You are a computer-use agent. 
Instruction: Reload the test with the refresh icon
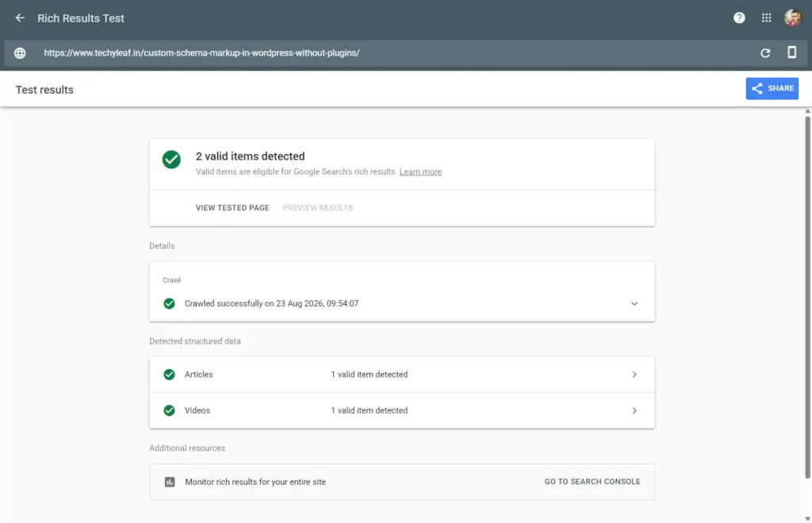(x=765, y=53)
